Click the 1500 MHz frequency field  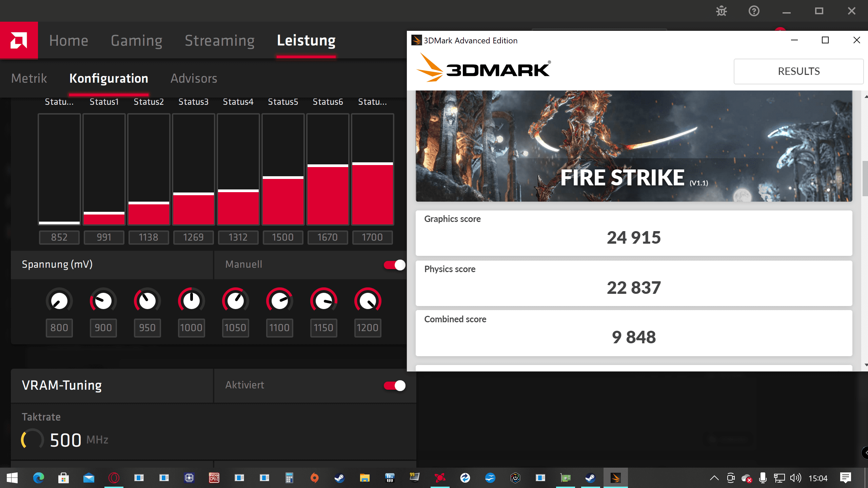click(283, 237)
